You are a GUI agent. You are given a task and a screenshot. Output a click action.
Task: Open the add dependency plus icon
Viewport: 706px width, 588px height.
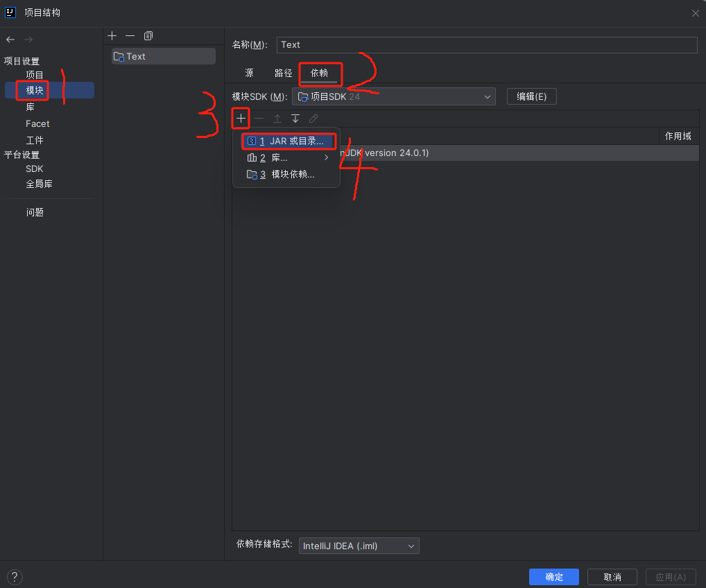click(x=240, y=118)
